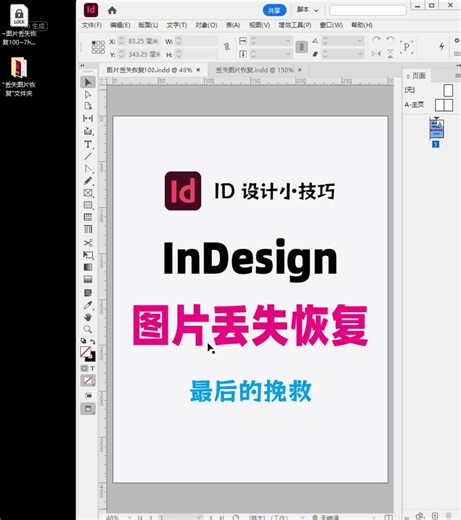Click create new page button in pages panel
The image size is (461, 520).
pos(435,516)
